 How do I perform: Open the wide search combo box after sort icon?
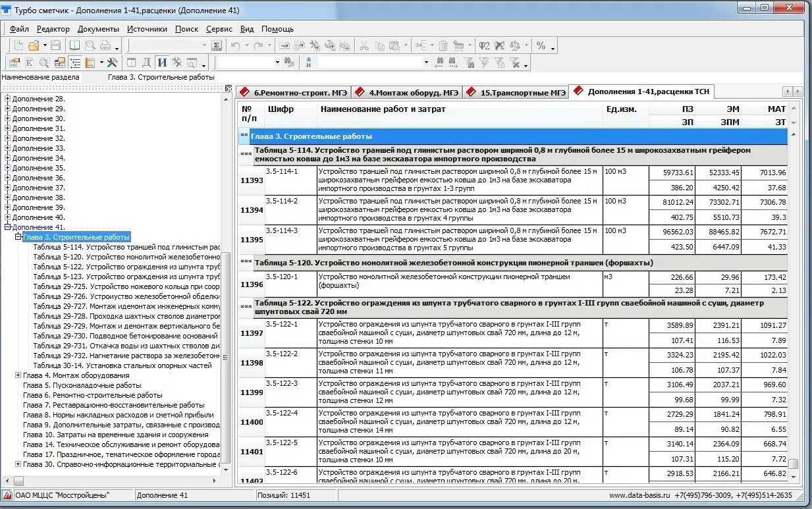tap(374, 63)
